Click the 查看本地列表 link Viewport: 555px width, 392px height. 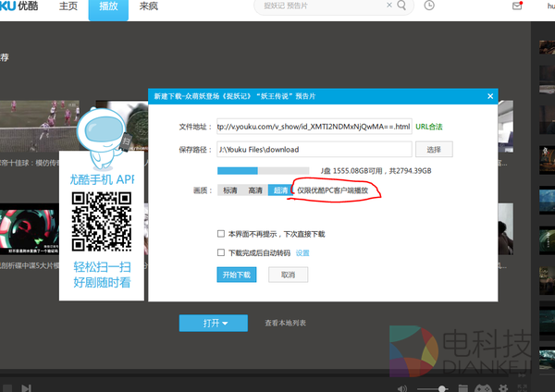(285, 323)
